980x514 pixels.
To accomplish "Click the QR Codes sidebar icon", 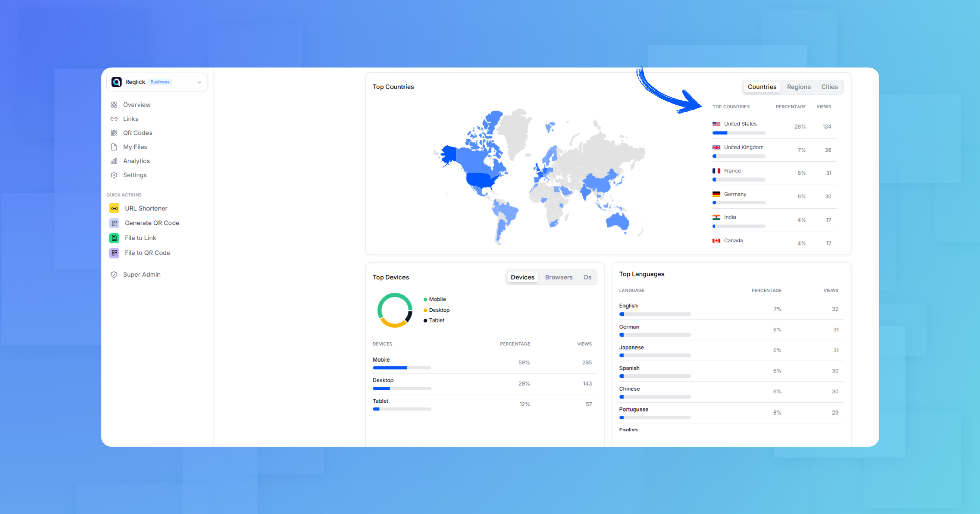I will click(114, 133).
